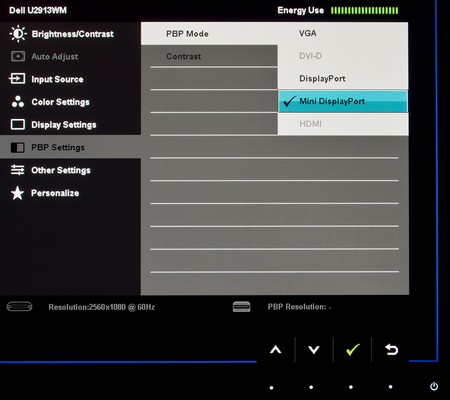The height and width of the screenshot is (400, 450).
Task: Select the Brightness/Contrast sun icon
Action: click(18, 34)
